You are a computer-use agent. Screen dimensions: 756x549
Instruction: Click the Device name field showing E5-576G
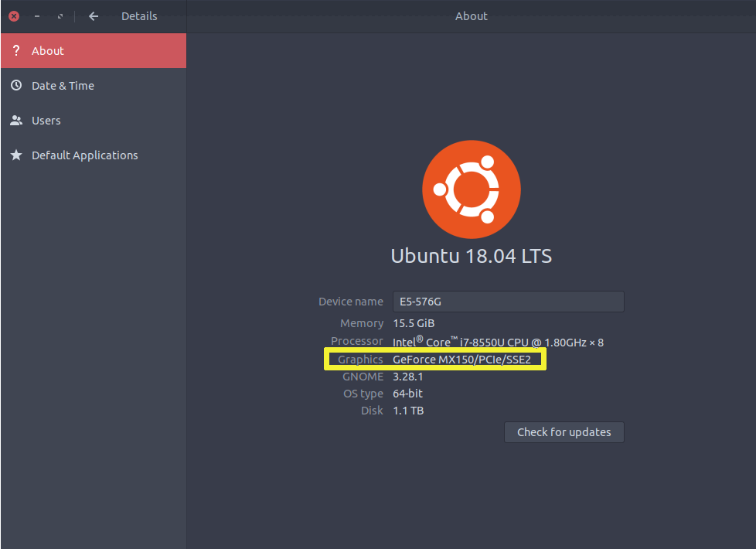pyautogui.click(x=508, y=302)
